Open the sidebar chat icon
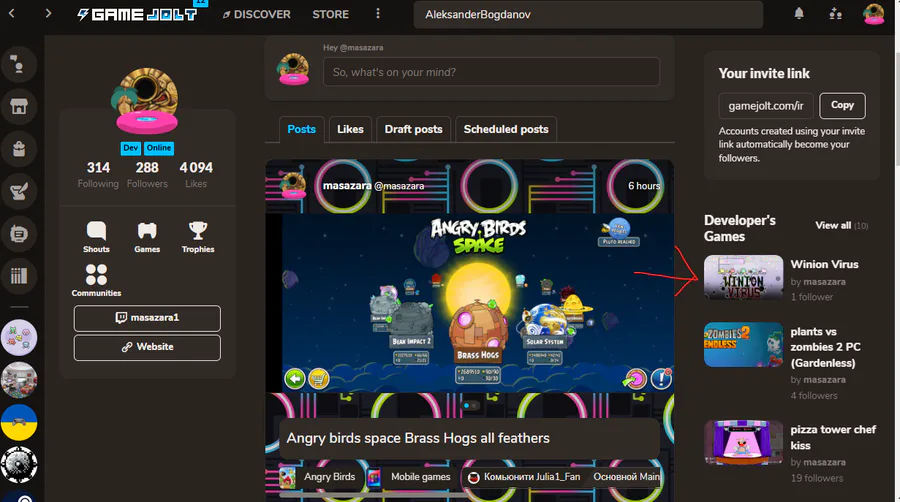900x502 pixels. pos(19,234)
